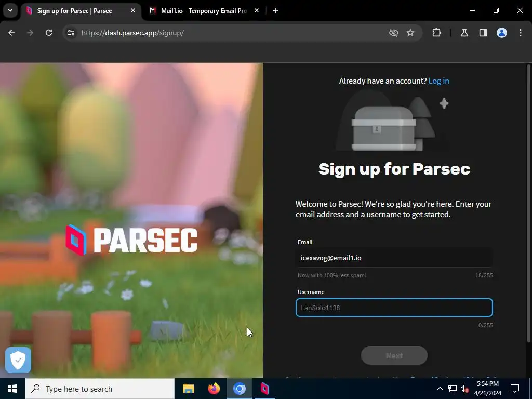This screenshot has height=399, width=532.
Task: Toggle the browser side panel
Action: (483, 33)
